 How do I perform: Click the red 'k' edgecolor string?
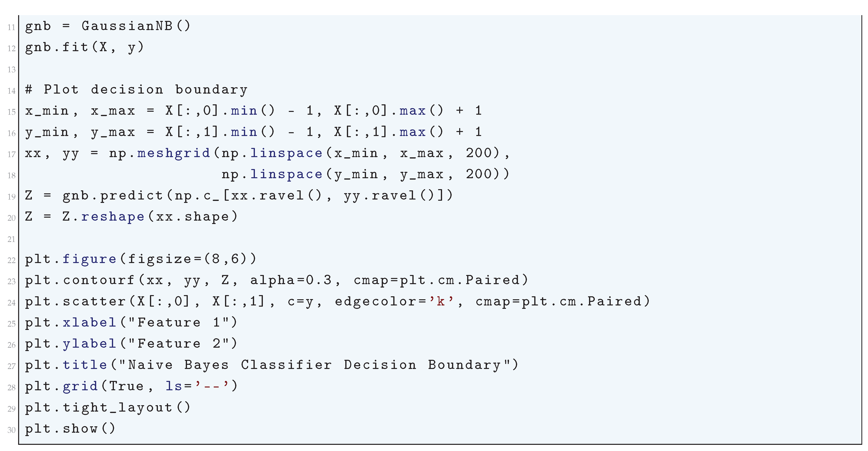pos(441,301)
